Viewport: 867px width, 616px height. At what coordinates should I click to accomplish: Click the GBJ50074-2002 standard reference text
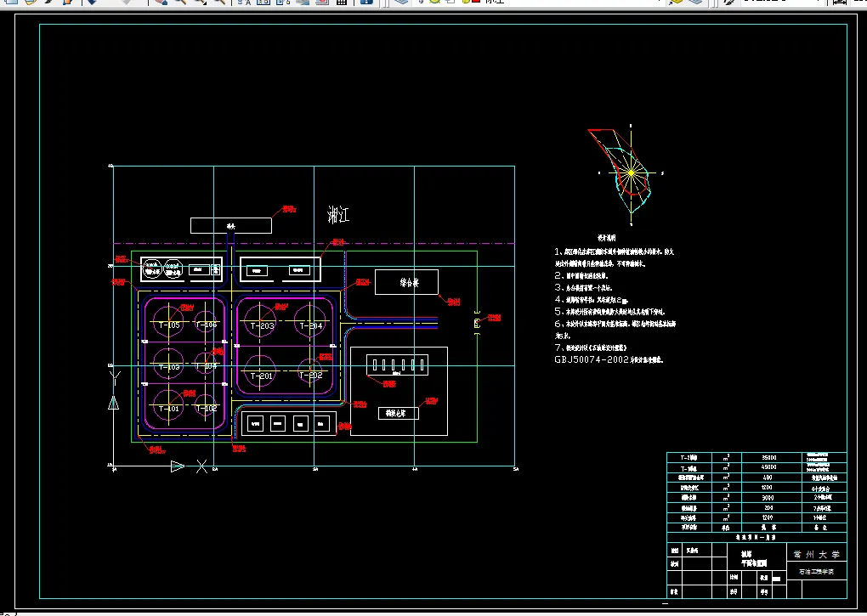[591, 359]
